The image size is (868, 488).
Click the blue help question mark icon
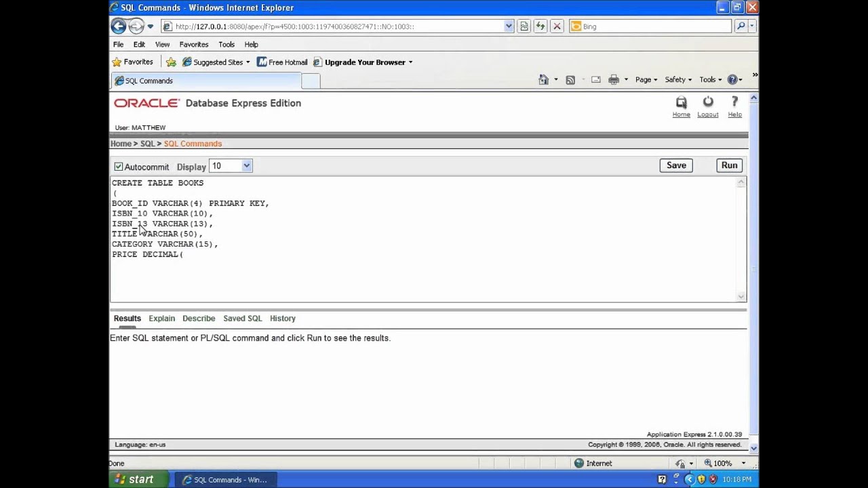click(732, 79)
